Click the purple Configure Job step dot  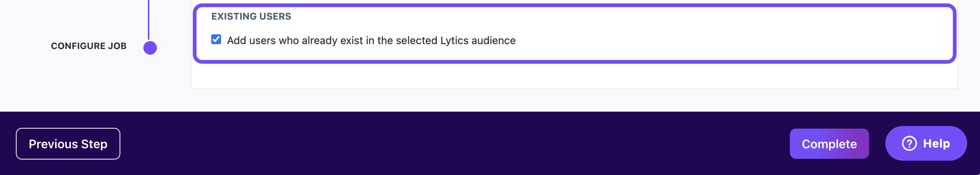coord(150,48)
